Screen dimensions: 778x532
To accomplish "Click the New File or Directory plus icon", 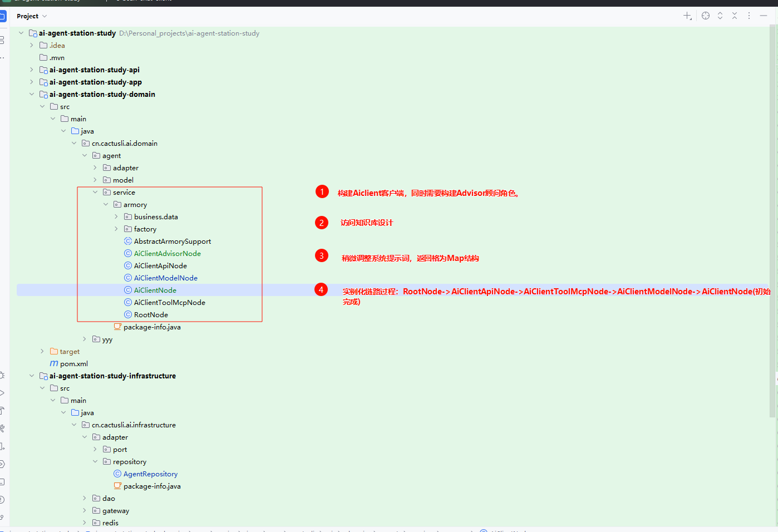I will point(687,16).
